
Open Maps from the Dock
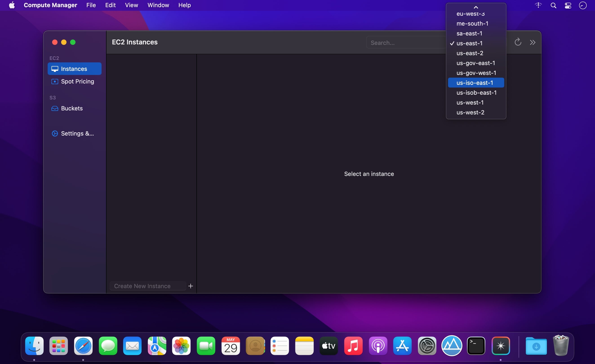pyautogui.click(x=157, y=346)
